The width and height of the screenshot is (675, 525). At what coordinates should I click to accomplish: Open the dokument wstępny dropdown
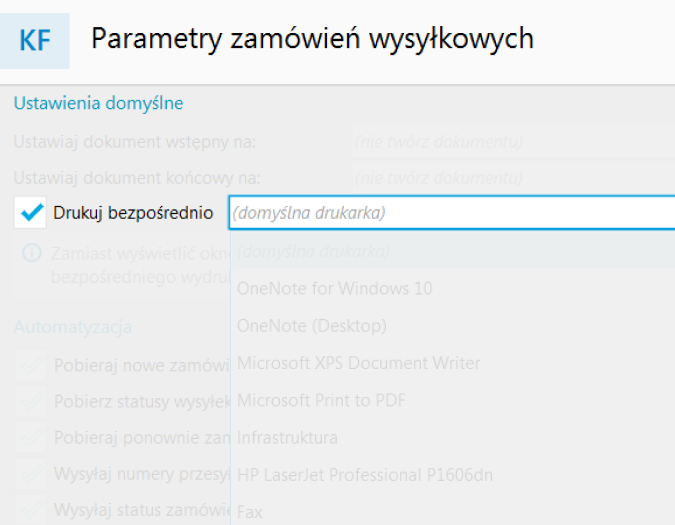(x=513, y=142)
